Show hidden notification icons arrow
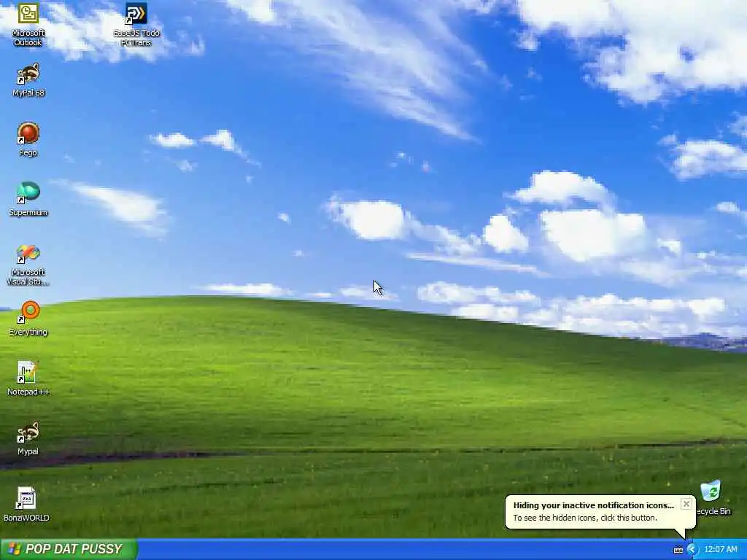Screen dimensions: 747x560 [x=692, y=550]
